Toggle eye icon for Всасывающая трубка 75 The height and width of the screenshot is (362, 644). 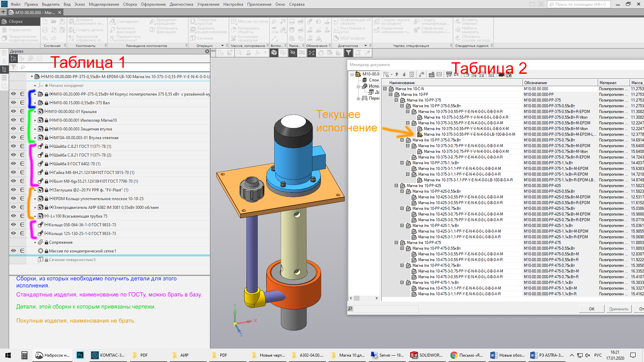pyautogui.click(x=13, y=216)
